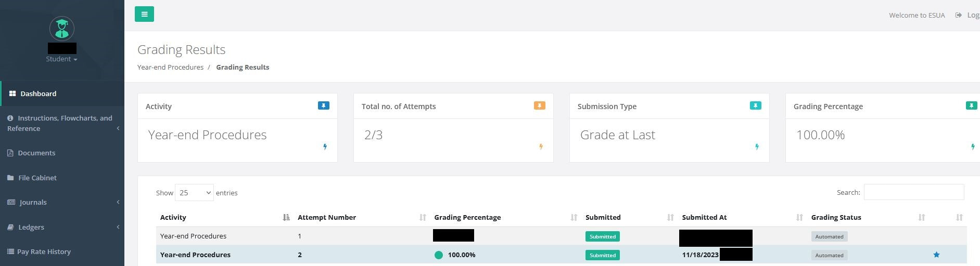Screen dimensions: 980x266
Task: Expand the Ledgers sidebar menu
Action: pyautogui.click(x=31, y=227)
